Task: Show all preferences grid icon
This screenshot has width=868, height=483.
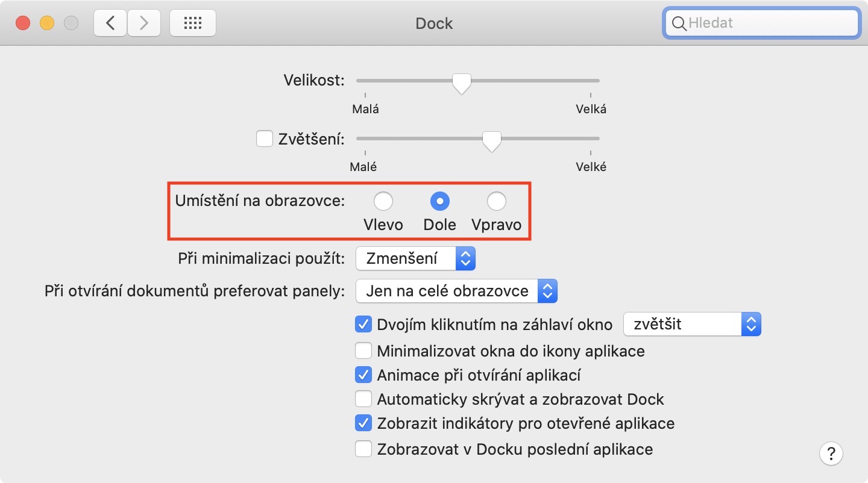Action: point(192,23)
